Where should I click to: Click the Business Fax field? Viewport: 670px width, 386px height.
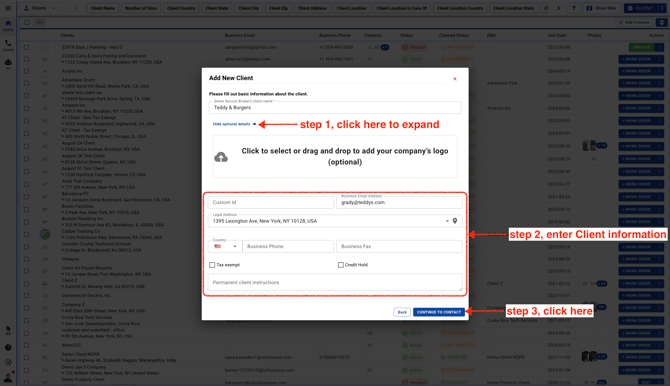(399, 246)
